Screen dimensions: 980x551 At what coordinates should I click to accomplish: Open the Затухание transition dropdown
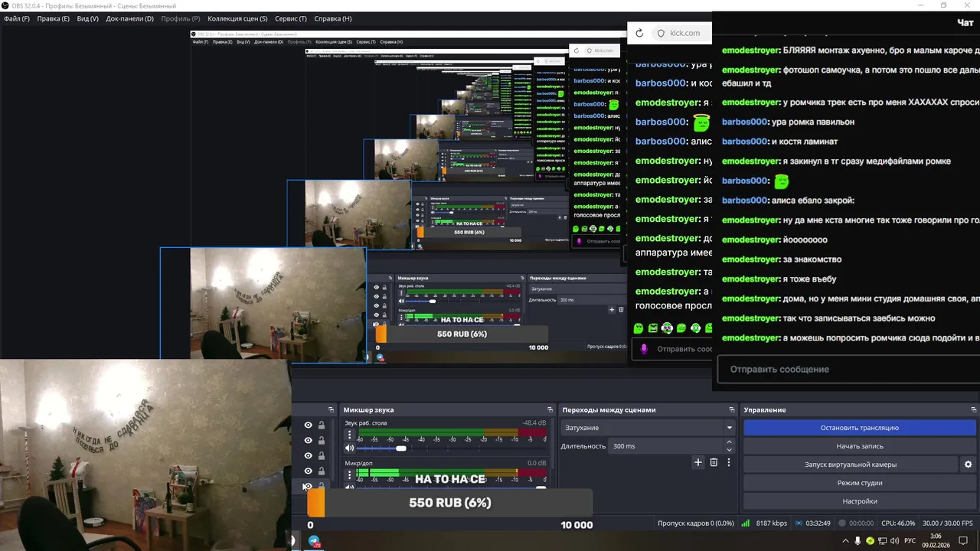pos(648,428)
